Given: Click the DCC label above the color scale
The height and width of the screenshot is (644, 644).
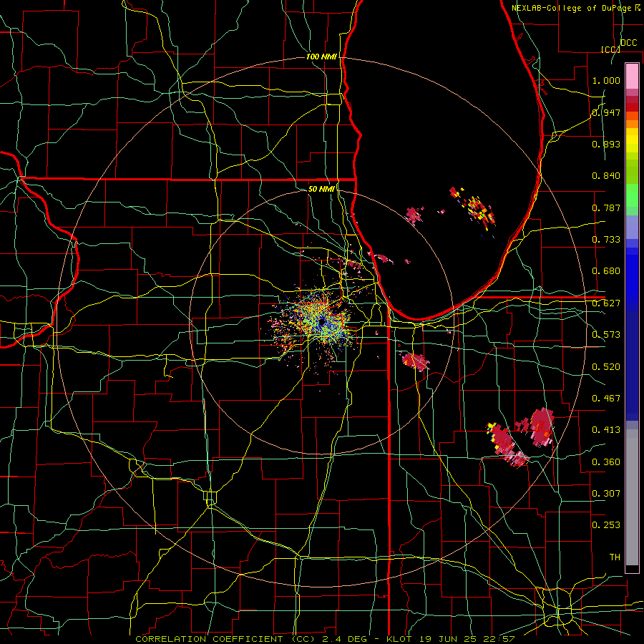Looking at the screenshot, I should (628, 43).
